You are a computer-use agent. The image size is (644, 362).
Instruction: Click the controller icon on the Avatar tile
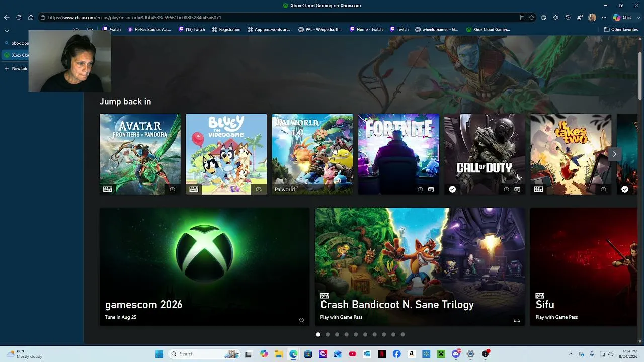pos(172,189)
